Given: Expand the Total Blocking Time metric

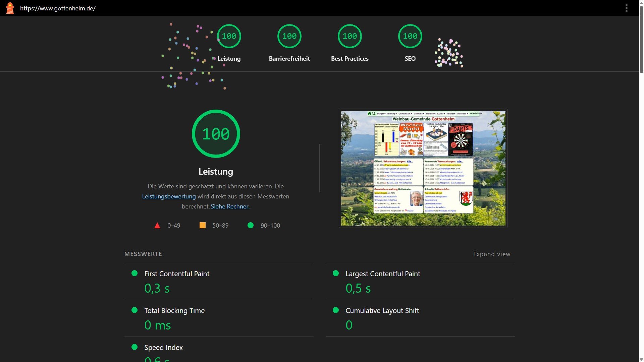Looking at the screenshot, I should [x=174, y=311].
